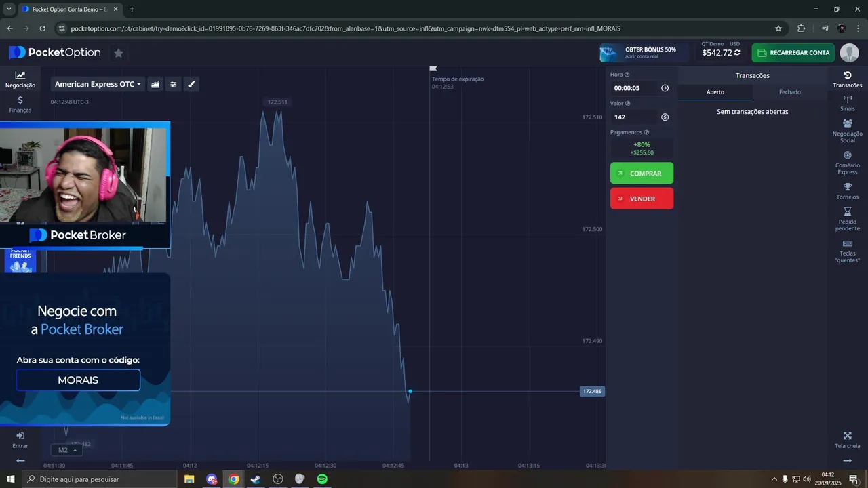This screenshot has width=868, height=488.
Task: Switch to the Fechado transactions tab
Action: [790, 91]
